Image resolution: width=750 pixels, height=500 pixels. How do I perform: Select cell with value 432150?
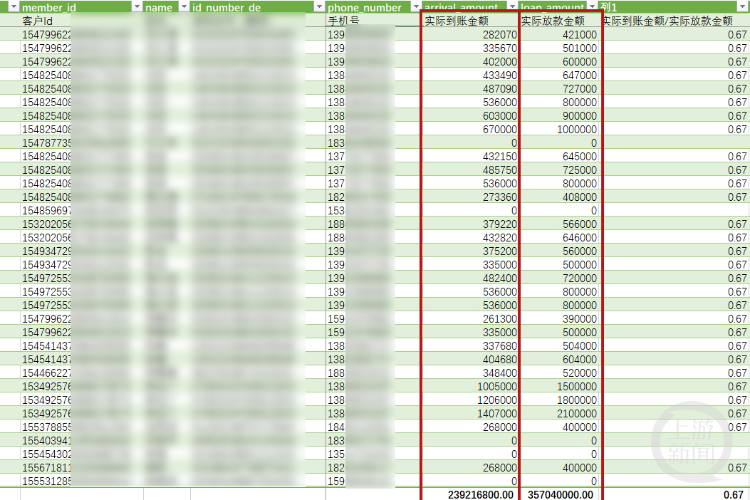[470, 156]
